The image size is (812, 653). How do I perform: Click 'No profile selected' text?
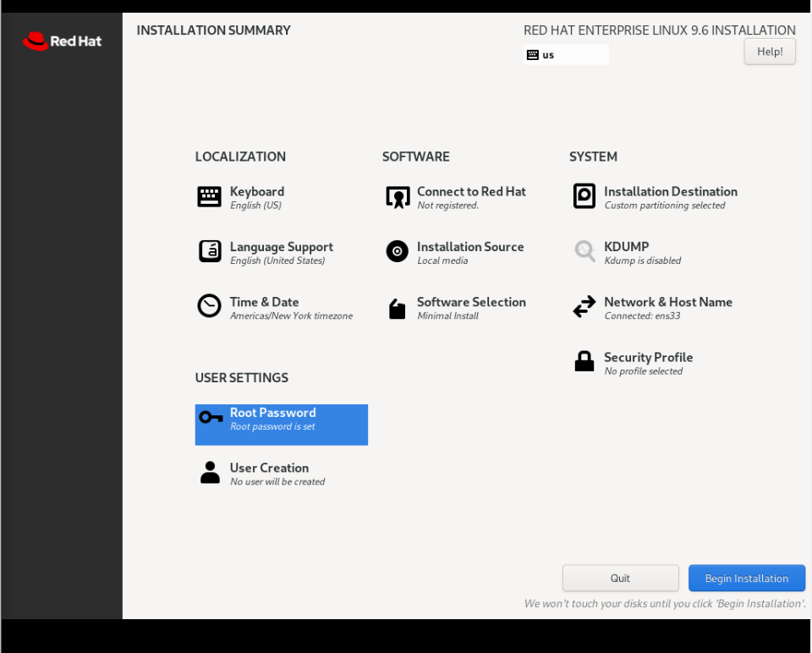tap(644, 371)
